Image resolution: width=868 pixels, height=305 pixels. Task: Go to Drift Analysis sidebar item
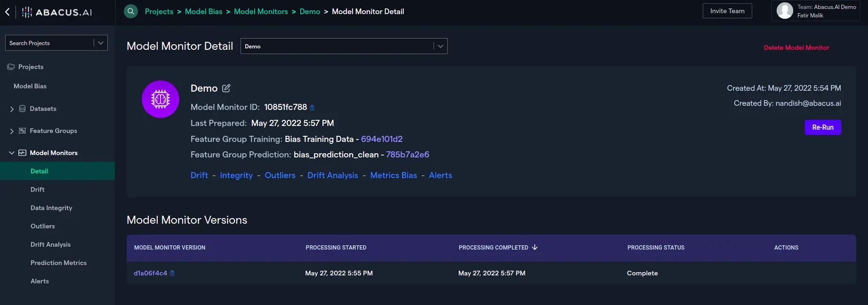pyautogui.click(x=50, y=244)
